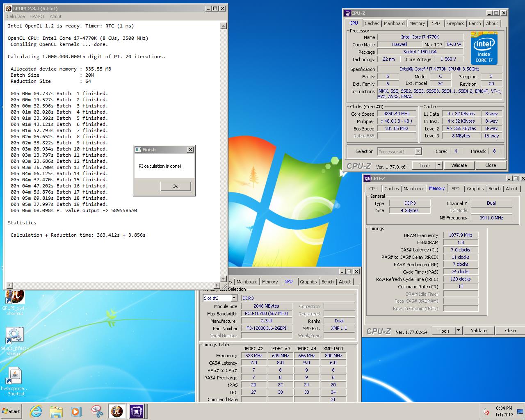Open Windows Explorer folder in taskbar

tap(56, 411)
